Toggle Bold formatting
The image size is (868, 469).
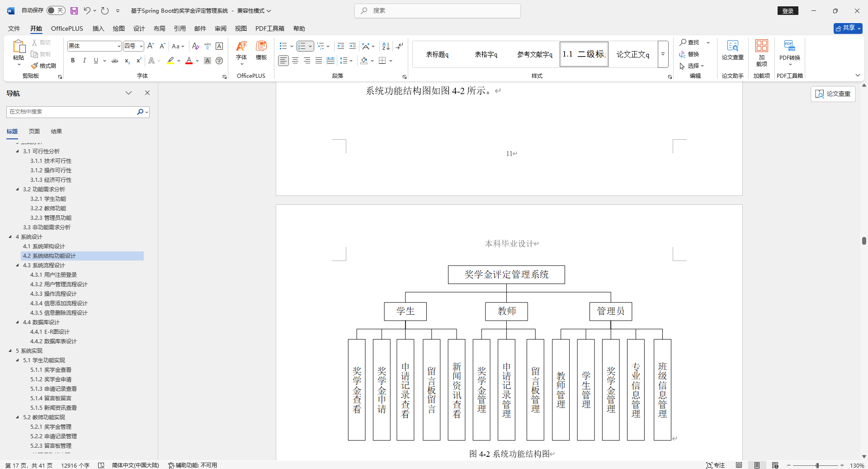coord(72,61)
